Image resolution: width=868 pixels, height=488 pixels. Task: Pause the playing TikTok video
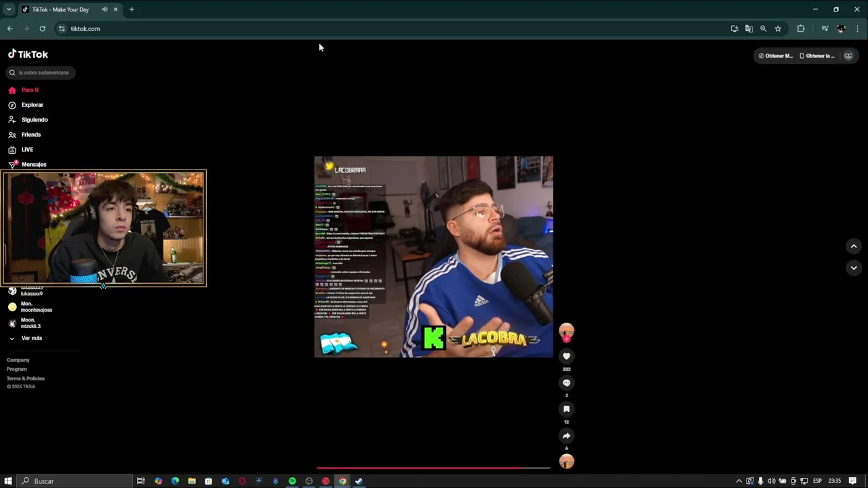433,257
